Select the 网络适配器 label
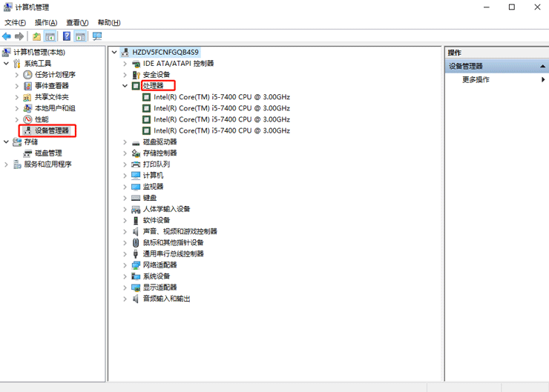The height and width of the screenshot is (392, 549). [160, 265]
